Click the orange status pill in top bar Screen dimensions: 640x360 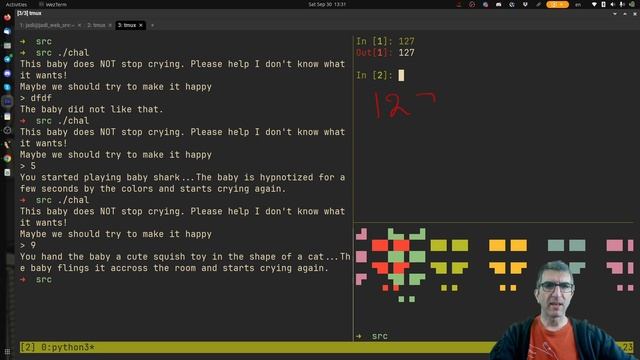(x=557, y=4)
